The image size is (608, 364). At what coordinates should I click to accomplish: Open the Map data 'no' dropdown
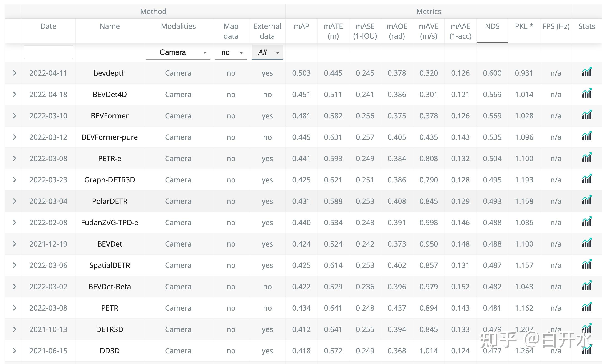point(231,52)
